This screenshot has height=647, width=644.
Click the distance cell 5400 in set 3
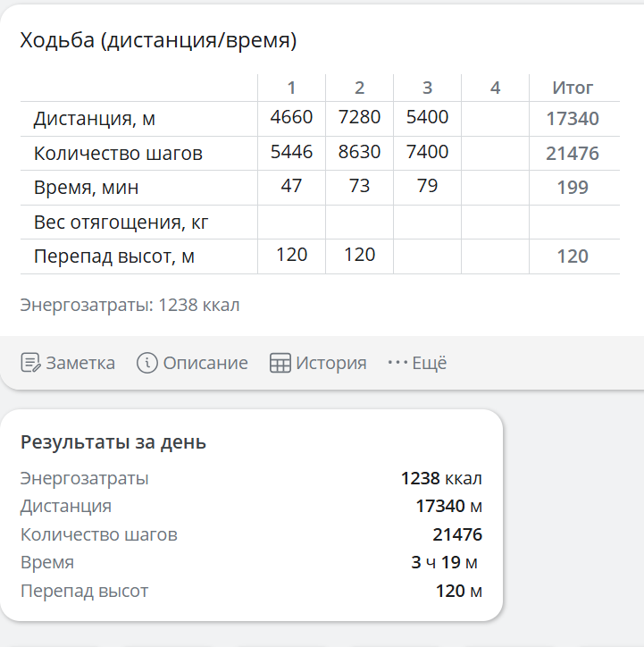point(427,117)
